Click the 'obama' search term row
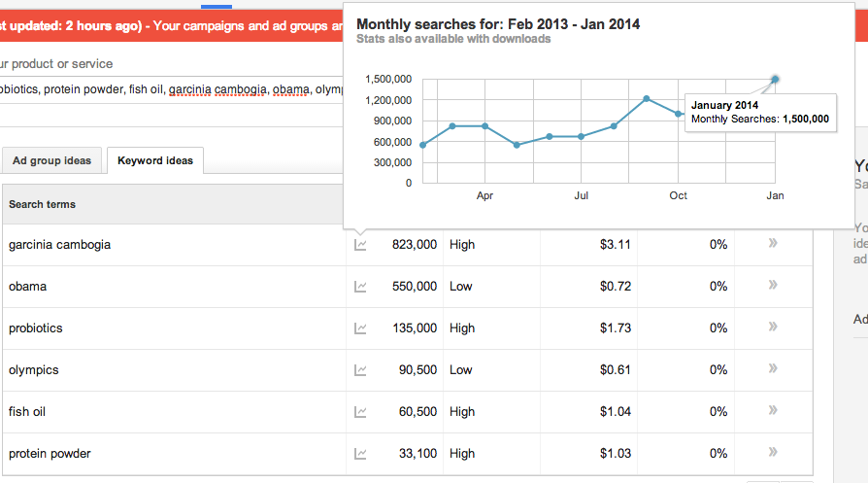 pyautogui.click(x=28, y=287)
